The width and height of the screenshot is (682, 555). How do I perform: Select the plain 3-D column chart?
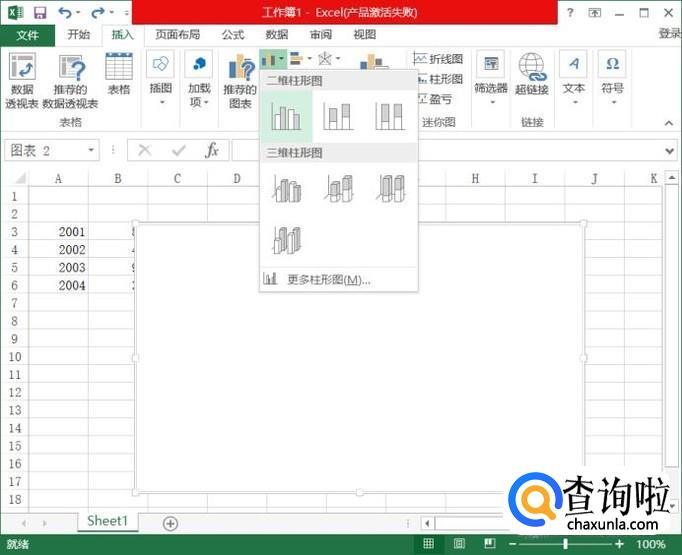click(x=287, y=240)
